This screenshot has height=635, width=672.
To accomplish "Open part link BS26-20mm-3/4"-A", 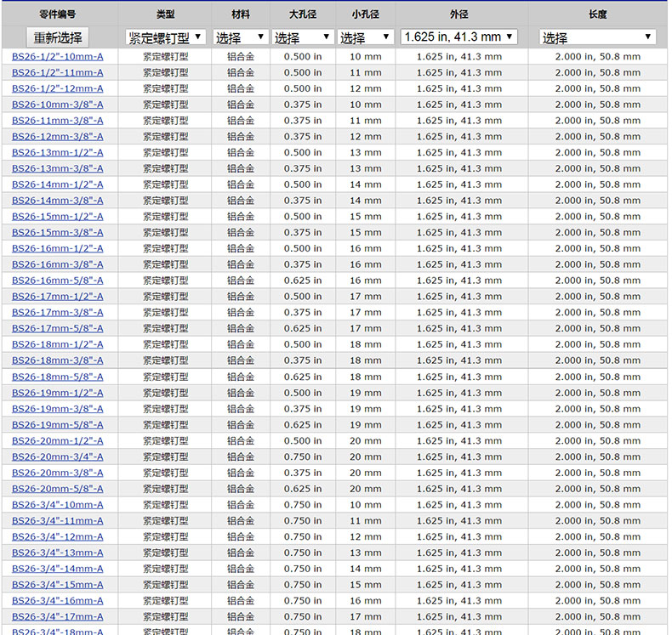I will pyautogui.click(x=58, y=456).
